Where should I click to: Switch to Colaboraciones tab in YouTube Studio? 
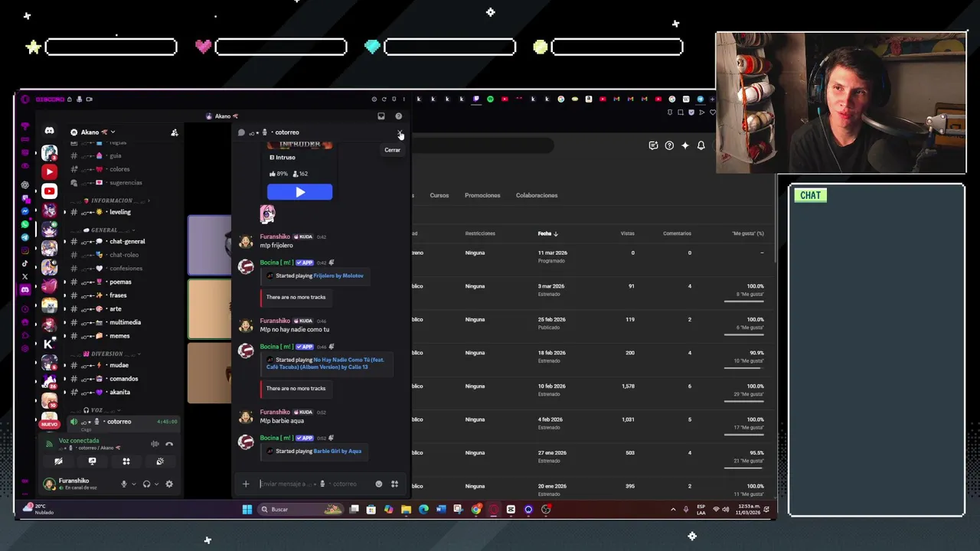point(537,195)
